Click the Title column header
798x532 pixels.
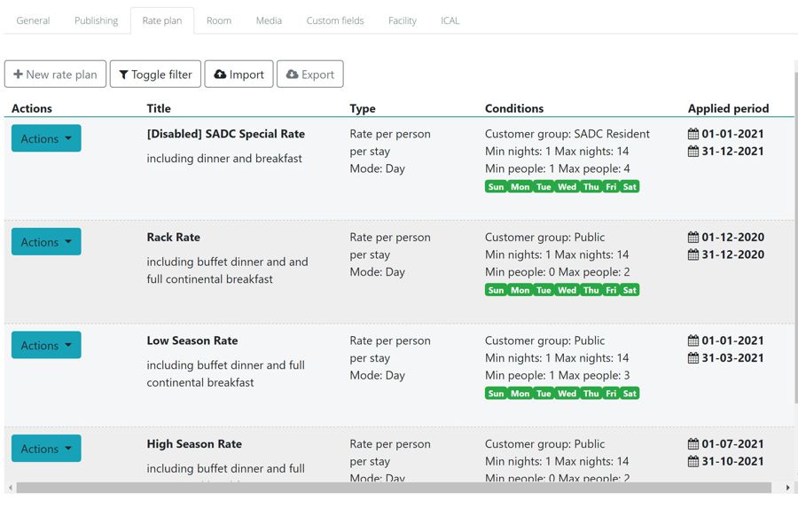pos(159,108)
